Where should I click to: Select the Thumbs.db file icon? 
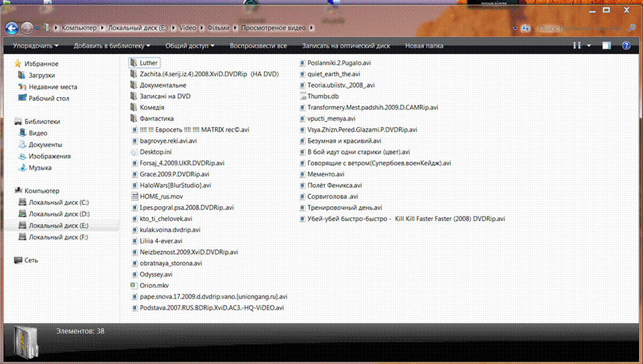[x=303, y=96]
